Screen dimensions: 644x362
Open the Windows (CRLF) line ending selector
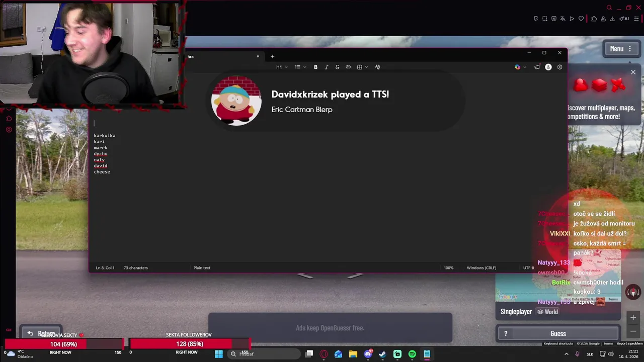coord(481,268)
